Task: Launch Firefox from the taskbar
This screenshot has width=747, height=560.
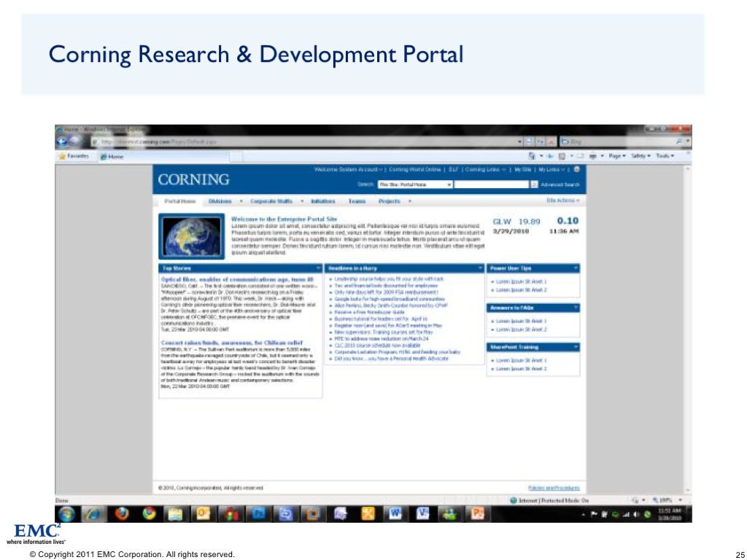Action: click(123, 514)
